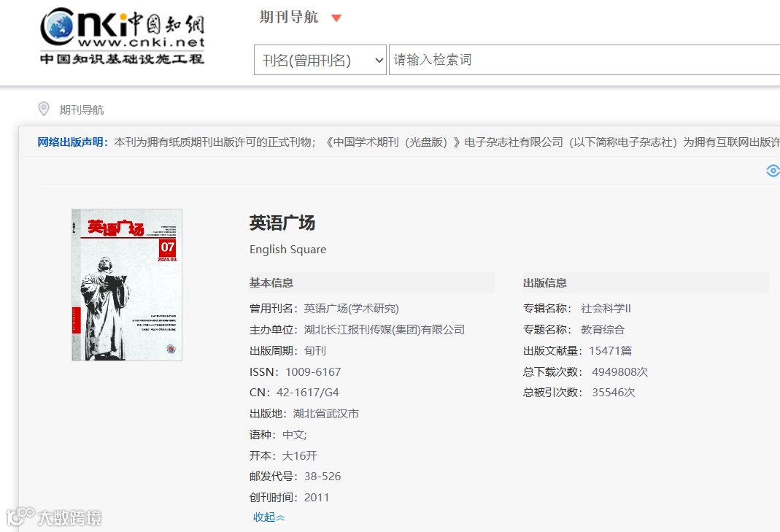Image resolution: width=780 pixels, height=532 pixels.
Task: Click the location pin icon in breadcrumb
Action: (x=44, y=109)
